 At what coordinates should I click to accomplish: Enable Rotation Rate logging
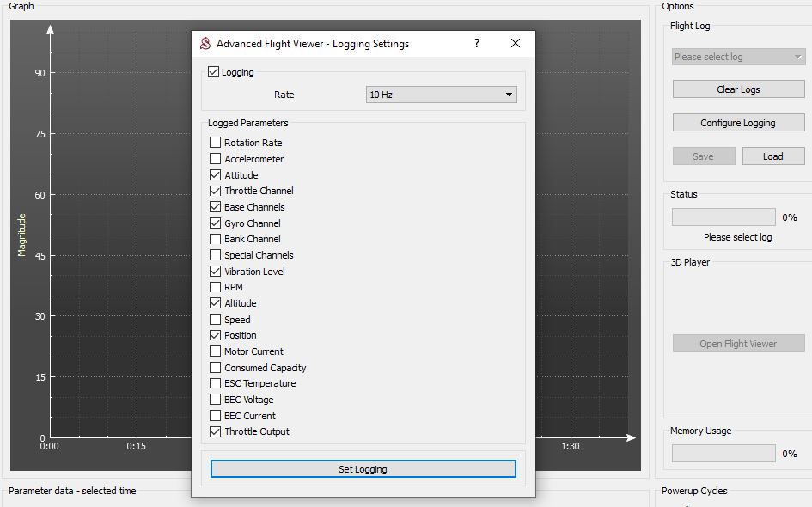[x=216, y=143]
